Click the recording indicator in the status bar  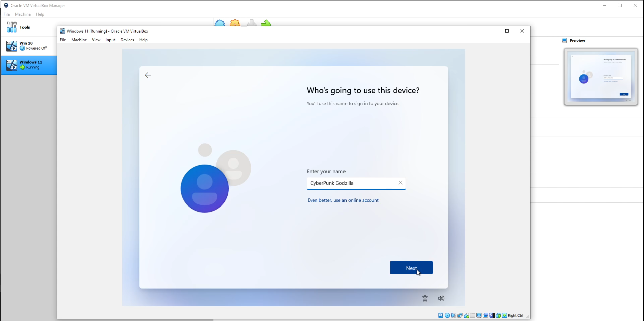[x=486, y=315]
